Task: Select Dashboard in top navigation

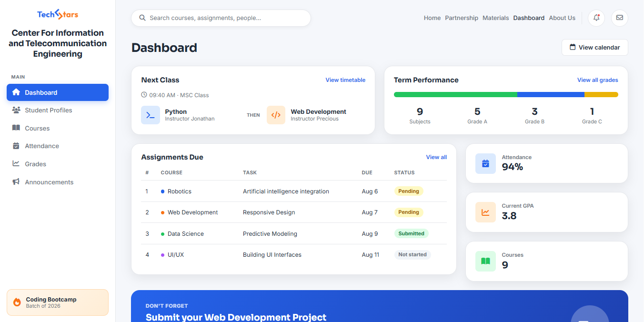Action: [x=529, y=18]
